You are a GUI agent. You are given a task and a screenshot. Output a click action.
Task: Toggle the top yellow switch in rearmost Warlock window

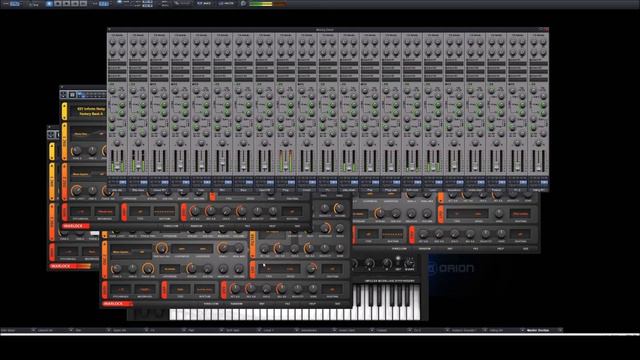(52, 151)
